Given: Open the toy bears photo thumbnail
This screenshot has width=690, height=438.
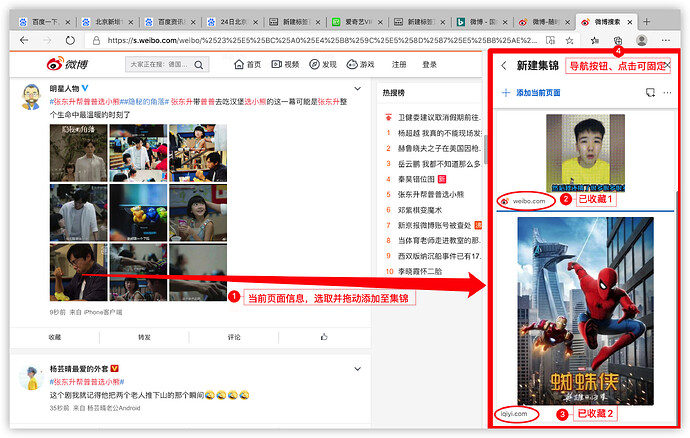Looking at the screenshot, I should pos(138,213).
